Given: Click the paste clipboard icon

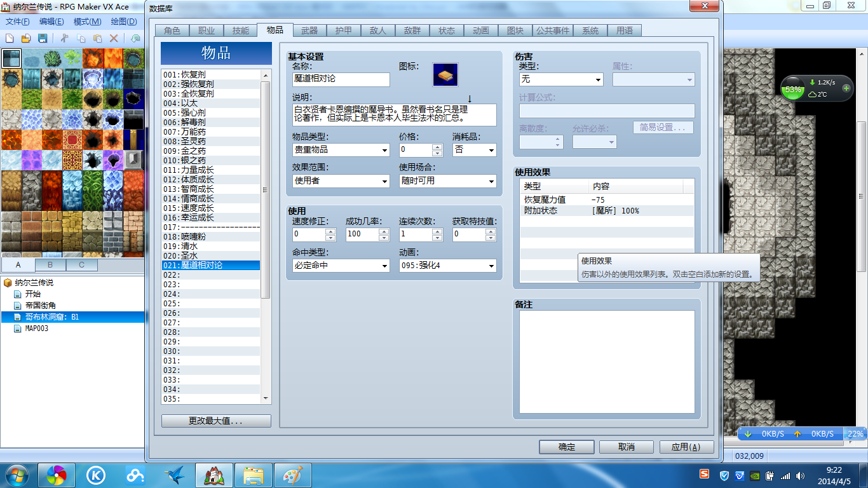Looking at the screenshot, I should tap(98, 38).
